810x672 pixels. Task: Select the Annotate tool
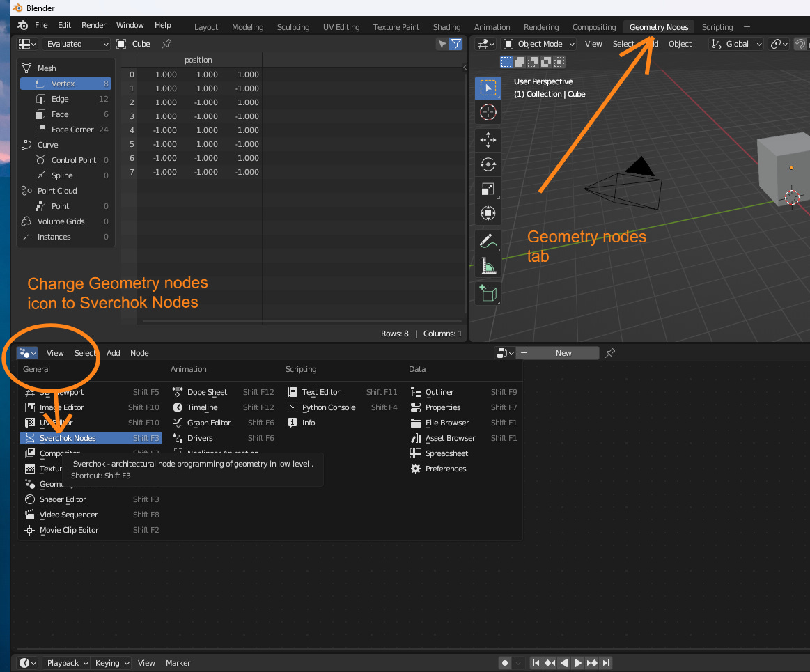488,241
